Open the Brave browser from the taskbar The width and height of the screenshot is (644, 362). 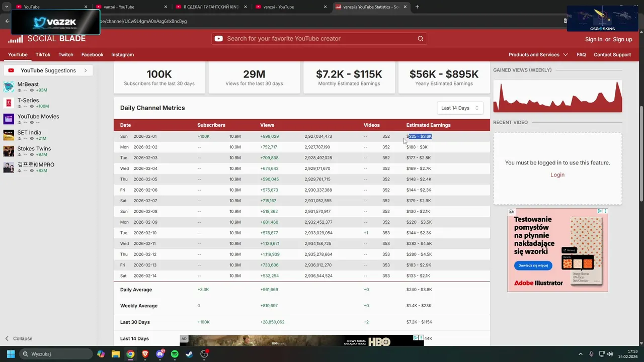145,354
